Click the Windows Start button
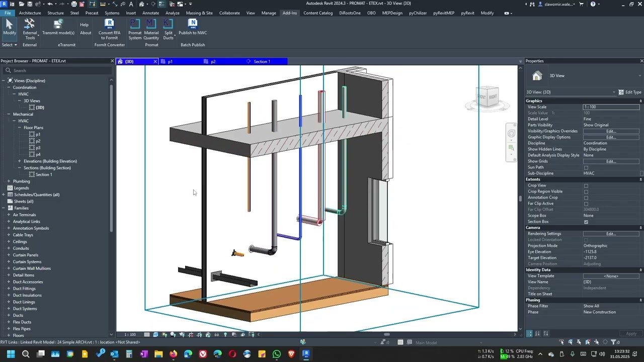This screenshot has width=644, height=362. tap(11, 354)
